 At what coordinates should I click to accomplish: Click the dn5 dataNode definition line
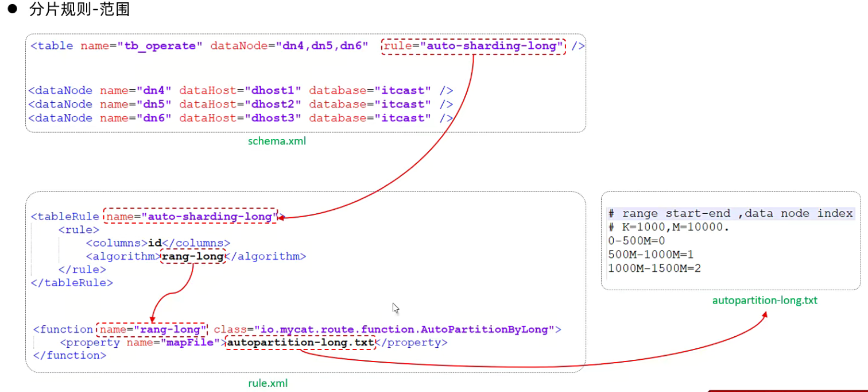pos(241,105)
